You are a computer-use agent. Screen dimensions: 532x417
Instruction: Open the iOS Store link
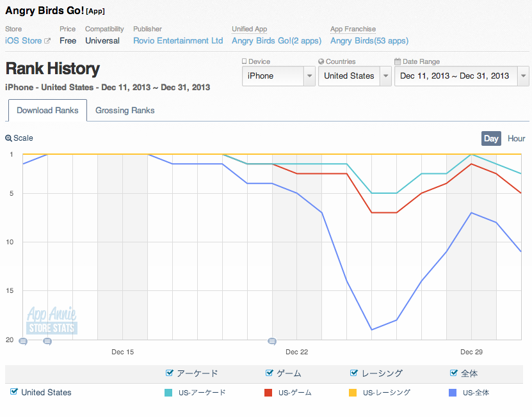(23, 41)
